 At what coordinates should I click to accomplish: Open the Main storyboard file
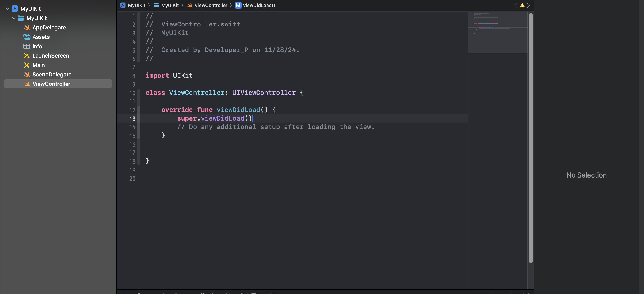pos(38,65)
